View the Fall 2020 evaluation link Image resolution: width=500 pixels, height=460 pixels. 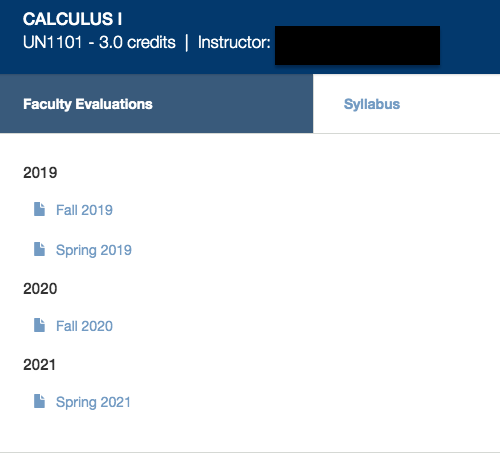tap(84, 326)
